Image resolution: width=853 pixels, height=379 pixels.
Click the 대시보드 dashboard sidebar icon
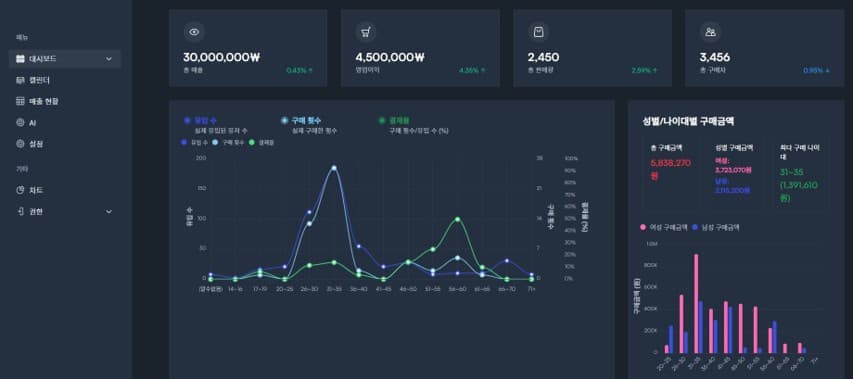point(20,59)
